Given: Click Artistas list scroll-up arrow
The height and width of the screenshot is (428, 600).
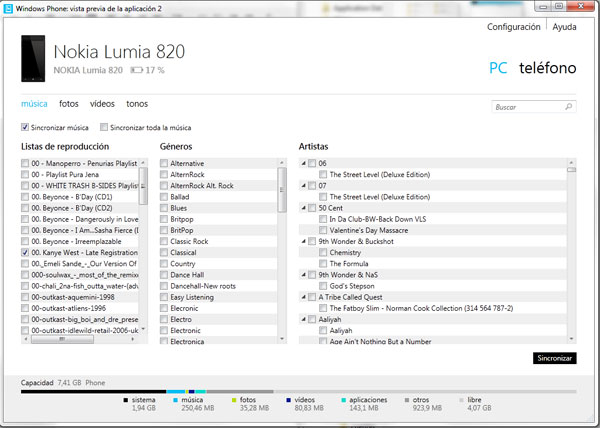Looking at the screenshot, I should 571,163.
